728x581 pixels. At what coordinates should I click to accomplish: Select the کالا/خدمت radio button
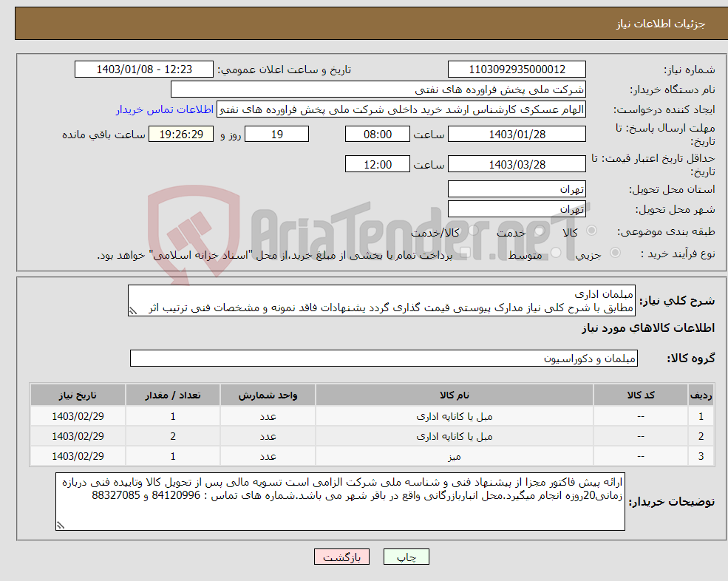473,231
